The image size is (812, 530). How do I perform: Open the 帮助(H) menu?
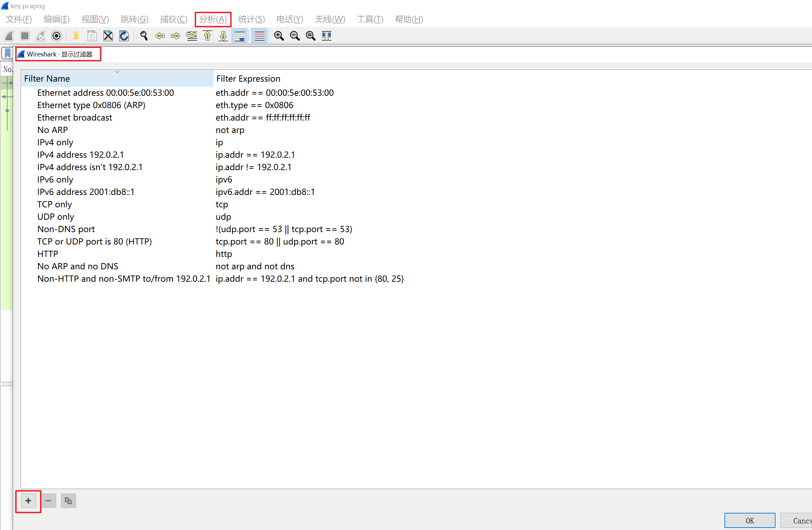click(409, 19)
